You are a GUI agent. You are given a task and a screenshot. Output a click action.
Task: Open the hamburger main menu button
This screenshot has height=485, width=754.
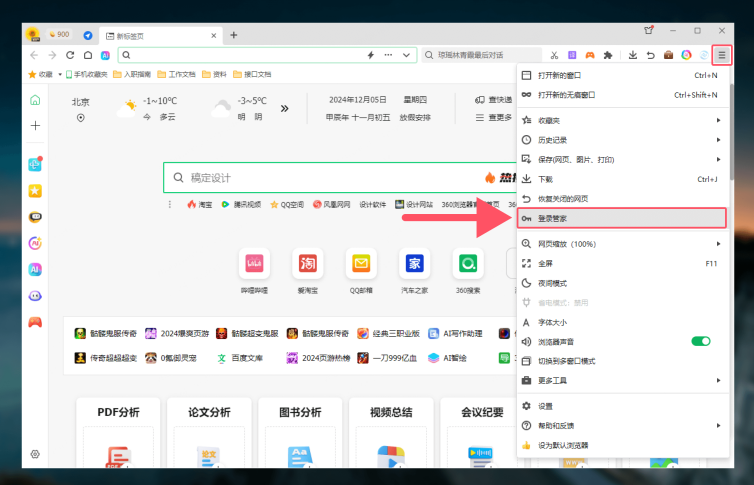pos(721,55)
